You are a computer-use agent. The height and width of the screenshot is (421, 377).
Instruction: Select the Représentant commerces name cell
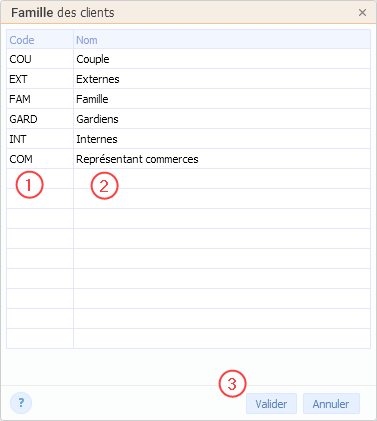222,159
